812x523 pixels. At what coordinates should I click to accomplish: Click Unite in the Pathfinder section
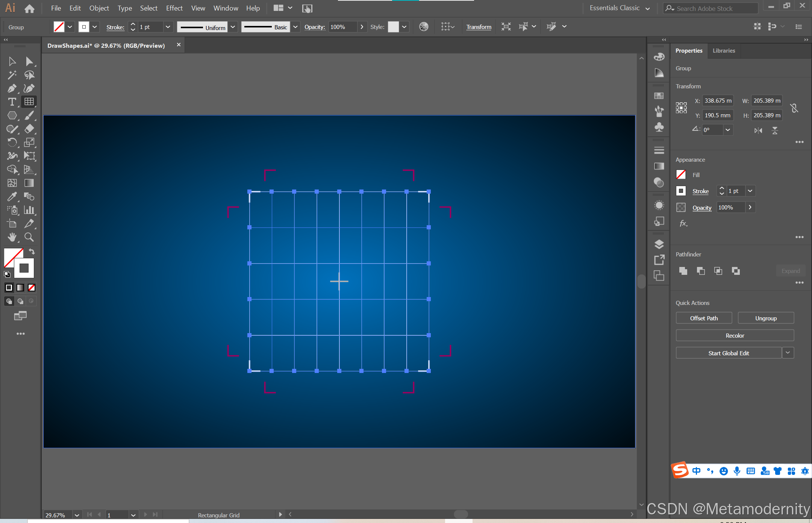[683, 271]
